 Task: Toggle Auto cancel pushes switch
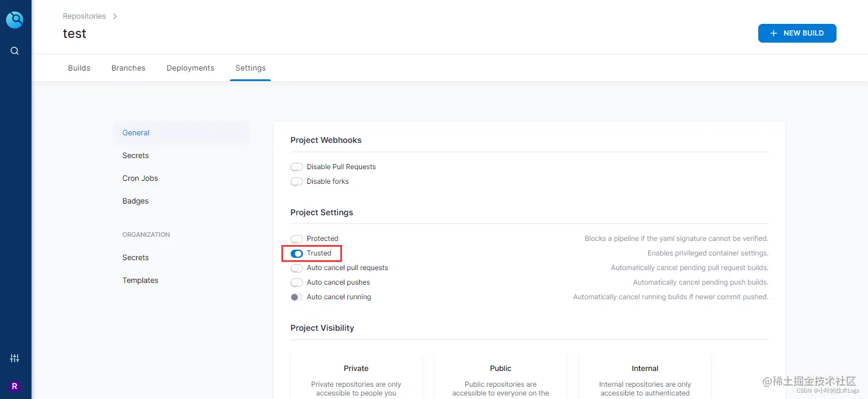tap(297, 282)
